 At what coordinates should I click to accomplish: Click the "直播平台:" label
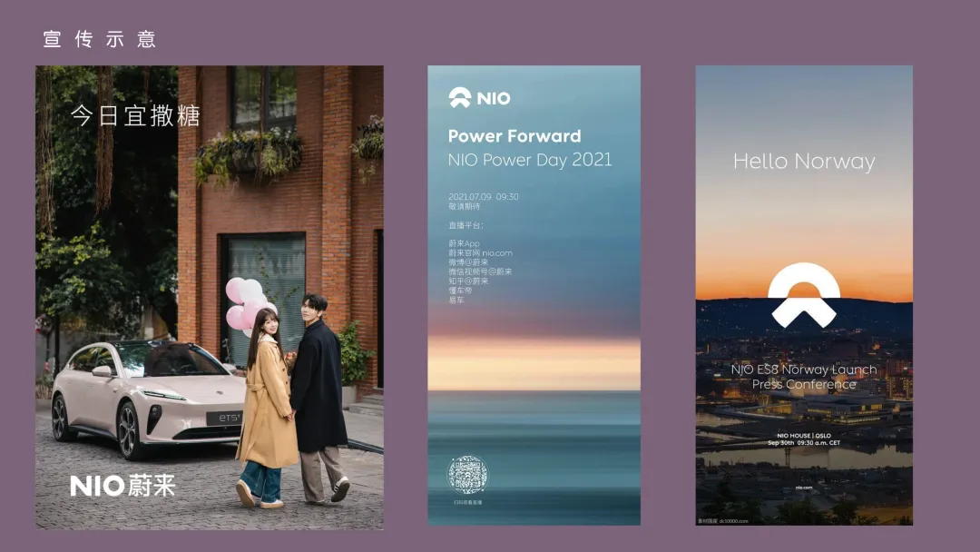465,225
